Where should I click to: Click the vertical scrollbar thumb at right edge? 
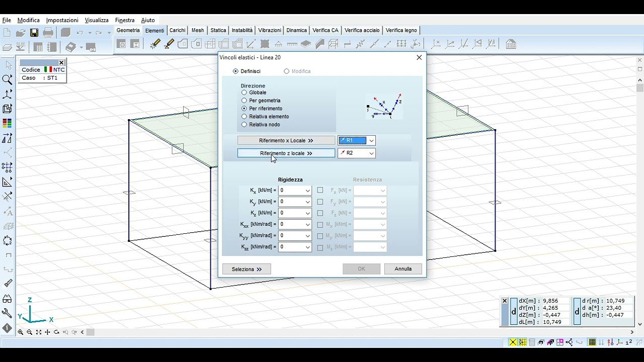tap(640, 88)
